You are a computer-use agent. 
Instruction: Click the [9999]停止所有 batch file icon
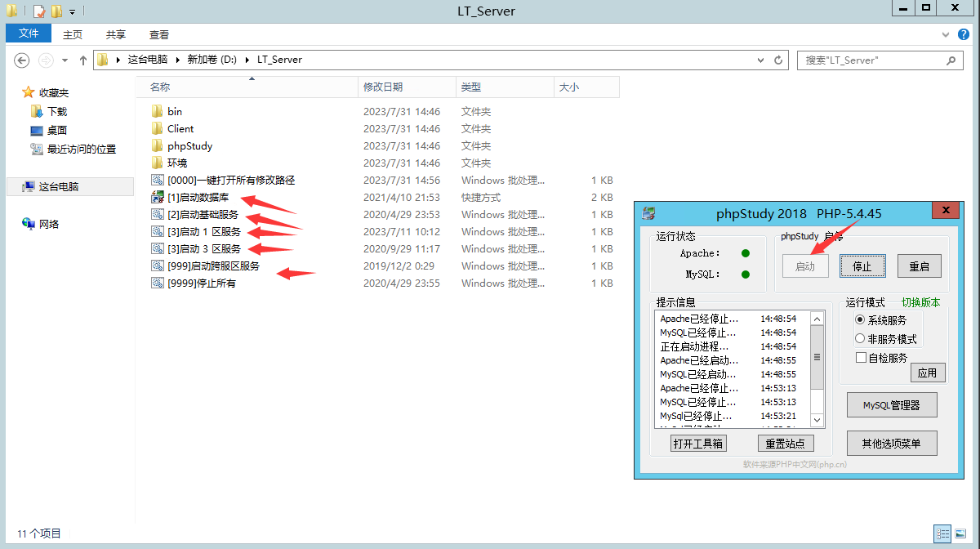tap(158, 283)
